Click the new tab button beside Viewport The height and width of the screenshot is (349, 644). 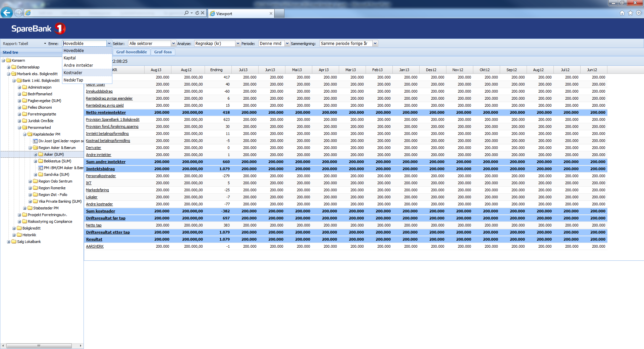coord(279,13)
